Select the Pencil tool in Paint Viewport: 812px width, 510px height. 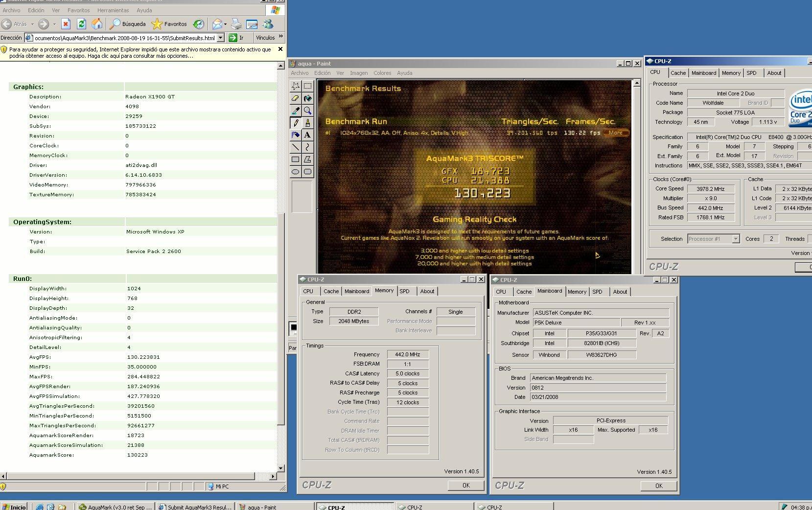click(x=296, y=122)
